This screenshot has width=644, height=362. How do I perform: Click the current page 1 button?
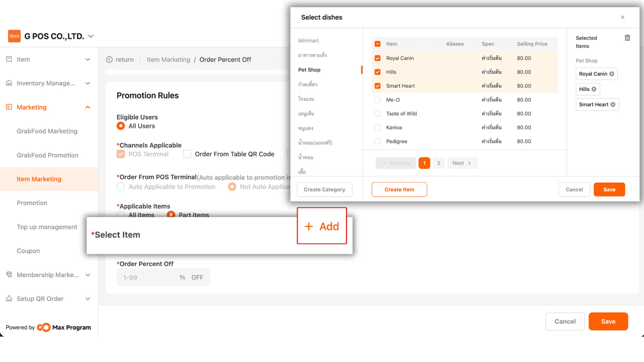424,163
